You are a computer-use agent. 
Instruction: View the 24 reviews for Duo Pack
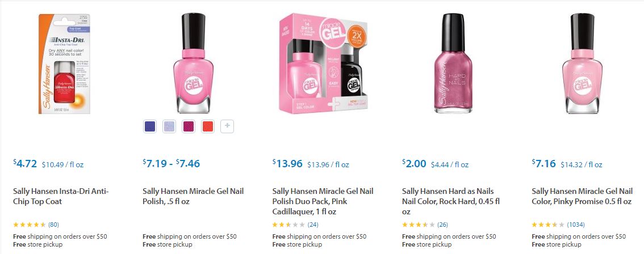(312, 225)
